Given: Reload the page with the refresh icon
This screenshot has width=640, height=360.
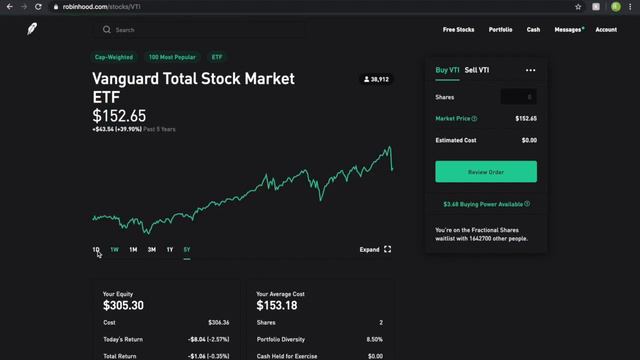Looking at the screenshot, I should click(38, 7).
